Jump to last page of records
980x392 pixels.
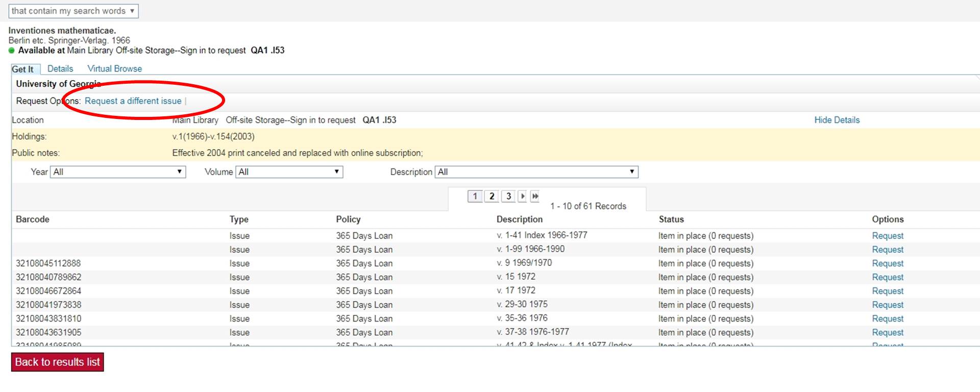(535, 196)
